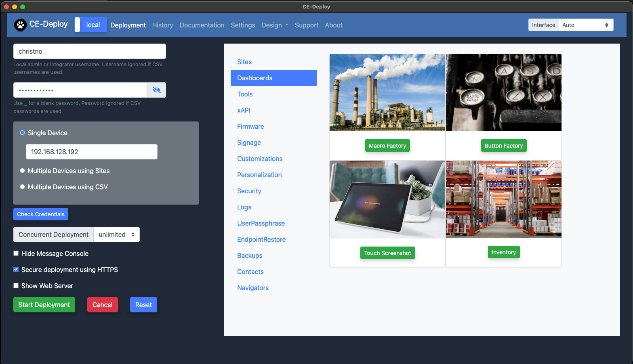Click the factory smokestack thumbnail image
Screen dimensions: 633x364
[x=387, y=92]
